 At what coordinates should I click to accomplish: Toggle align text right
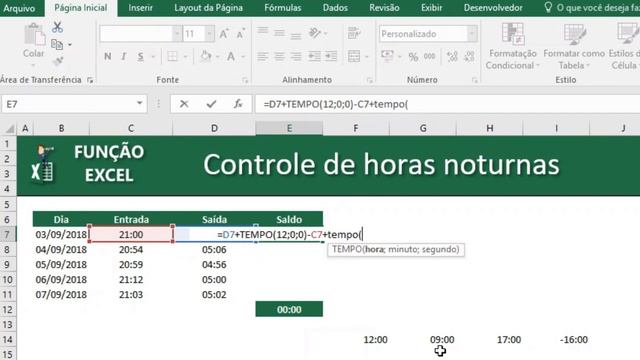point(296,56)
